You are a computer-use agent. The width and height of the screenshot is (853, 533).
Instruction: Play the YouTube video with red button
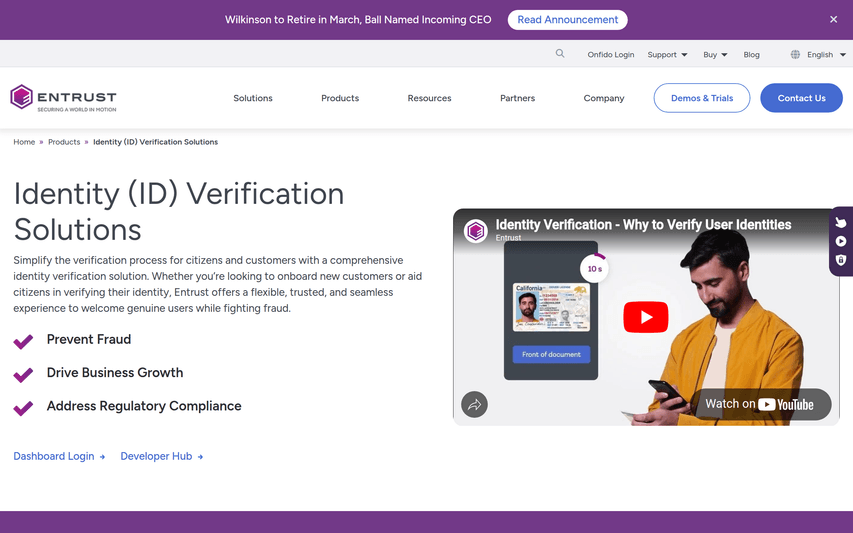coord(646,317)
